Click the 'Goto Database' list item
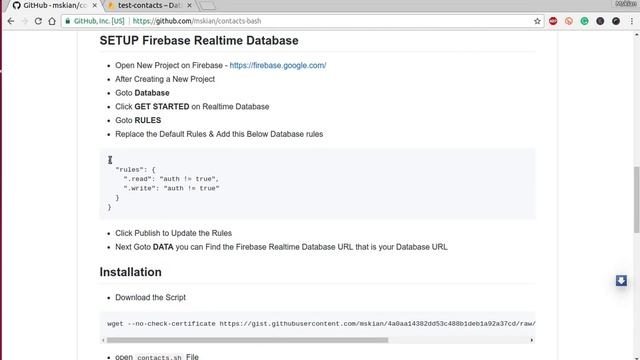Image resolution: width=640 pixels, height=360 pixels. click(142, 93)
